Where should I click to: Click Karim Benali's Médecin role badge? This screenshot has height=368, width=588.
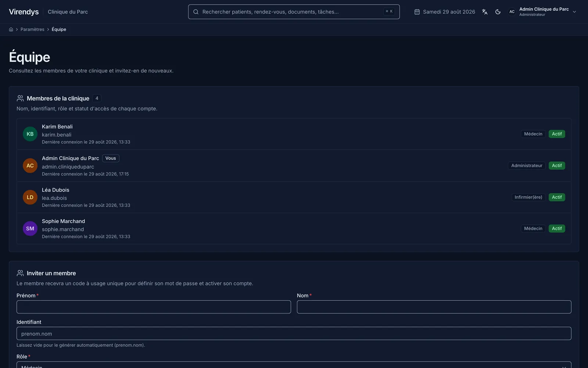tap(533, 134)
